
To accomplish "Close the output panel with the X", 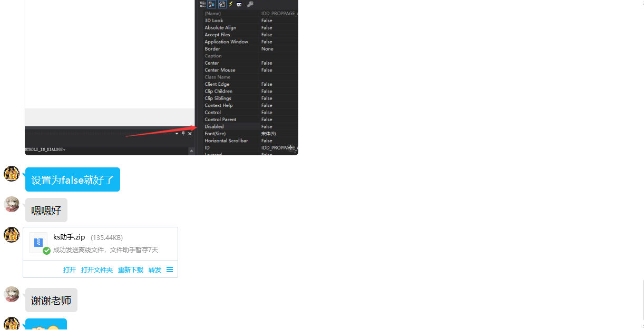I will coord(190,134).
